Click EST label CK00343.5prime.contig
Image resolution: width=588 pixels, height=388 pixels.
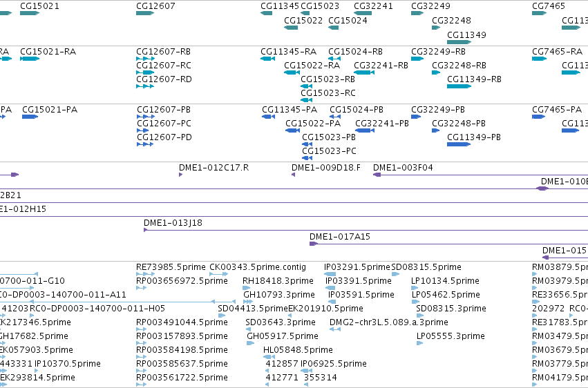click(x=258, y=267)
